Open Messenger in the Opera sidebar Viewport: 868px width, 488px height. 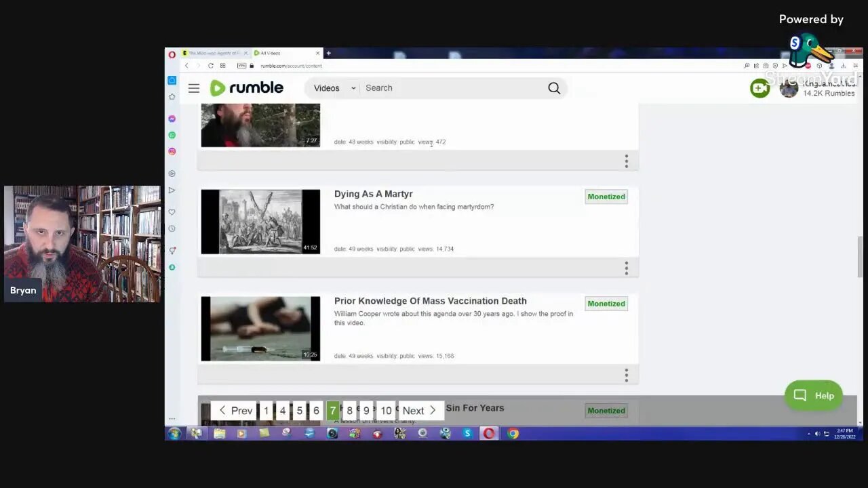coord(172,119)
